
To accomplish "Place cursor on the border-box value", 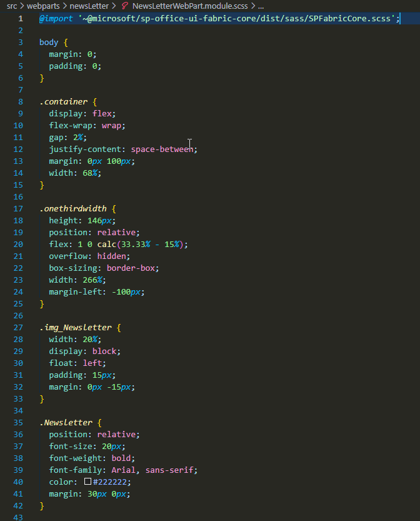I will click(x=133, y=268).
